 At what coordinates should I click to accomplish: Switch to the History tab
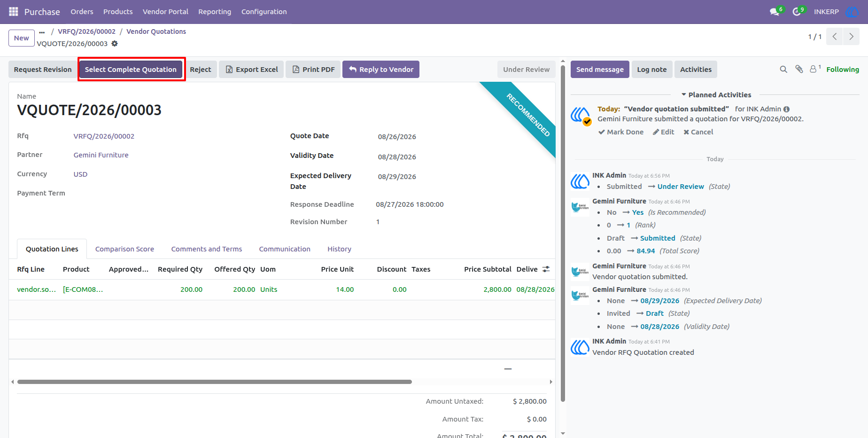tap(339, 249)
